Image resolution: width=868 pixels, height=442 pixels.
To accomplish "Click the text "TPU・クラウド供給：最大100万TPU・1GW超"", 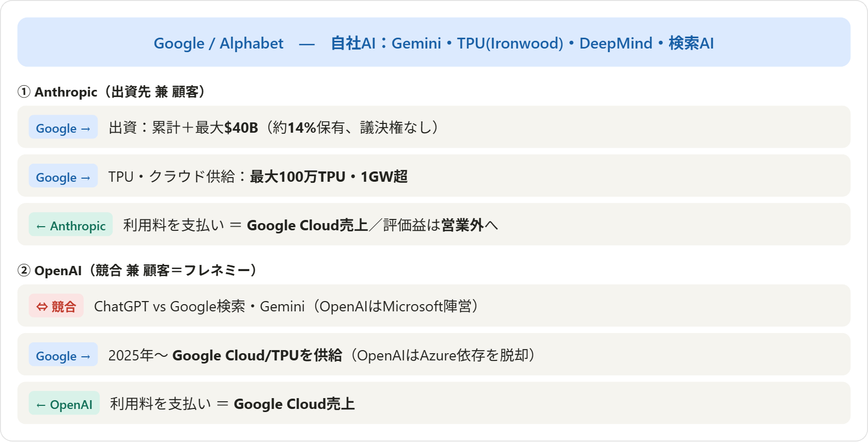I will (x=258, y=176).
